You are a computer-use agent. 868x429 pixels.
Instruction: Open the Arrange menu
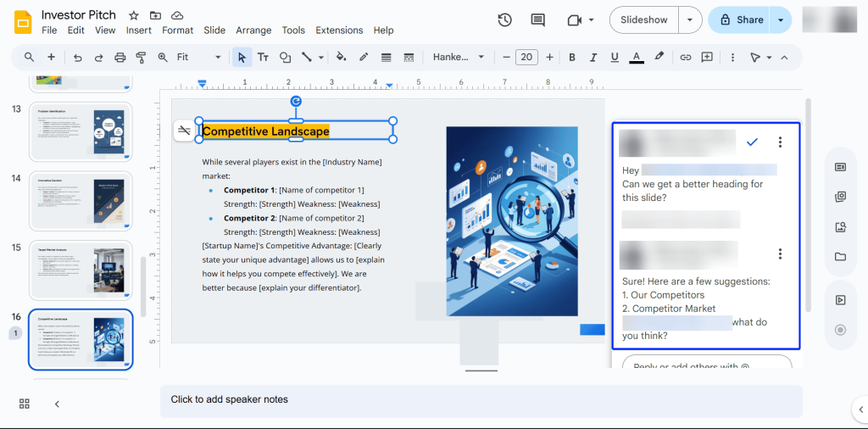coord(253,31)
